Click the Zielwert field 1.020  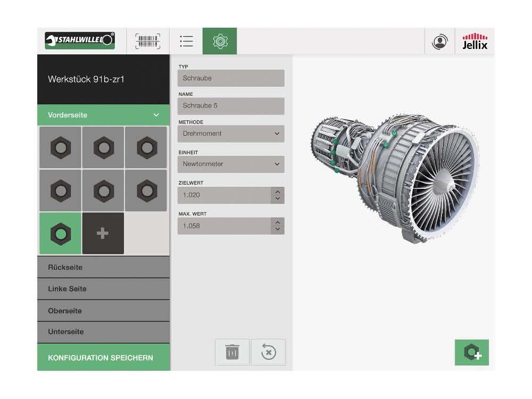(x=224, y=195)
